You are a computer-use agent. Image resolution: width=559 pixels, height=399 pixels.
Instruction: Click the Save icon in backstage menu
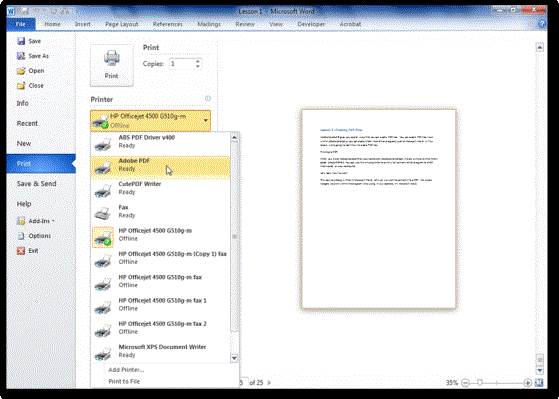pyautogui.click(x=21, y=41)
